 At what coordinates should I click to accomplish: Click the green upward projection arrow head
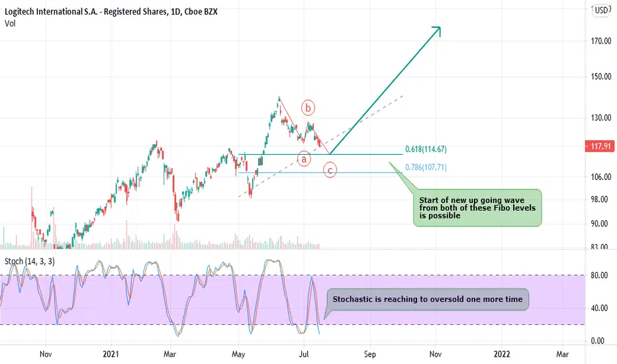436,32
